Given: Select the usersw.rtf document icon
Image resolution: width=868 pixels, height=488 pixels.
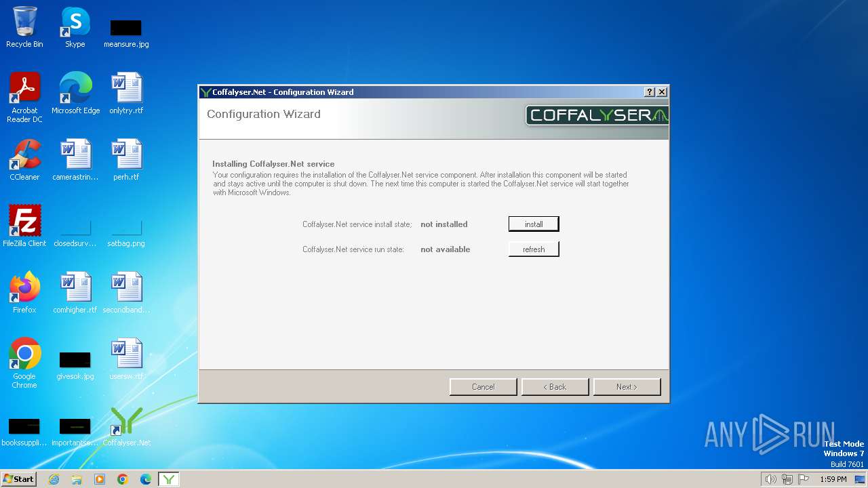Looking at the screenshot, I should tap(126, 359).
